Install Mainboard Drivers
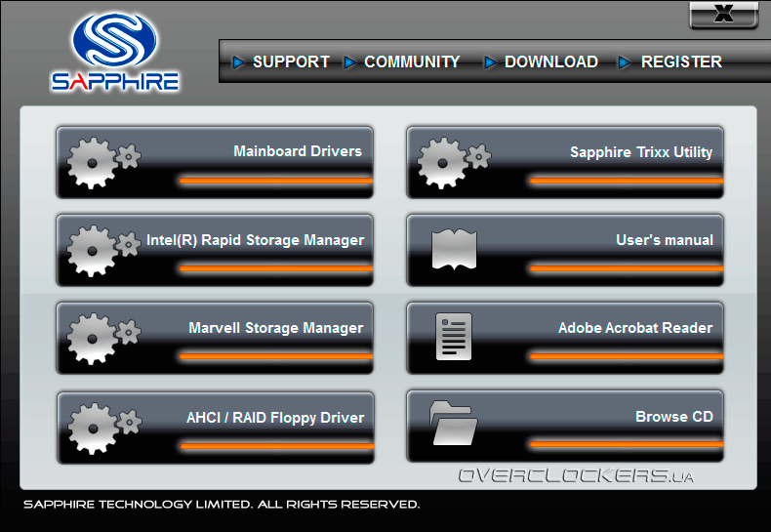This screenshot has width=771, height=532. (x=215, y=163)
